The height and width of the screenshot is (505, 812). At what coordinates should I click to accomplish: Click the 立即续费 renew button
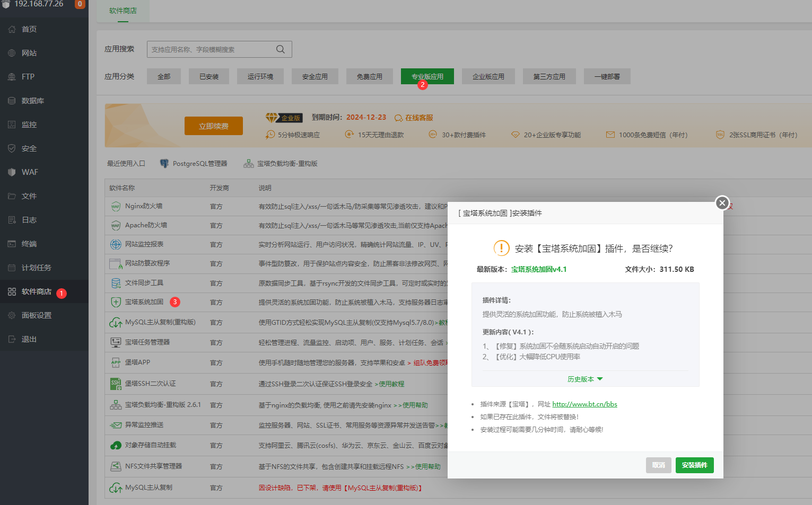(214, 126)
